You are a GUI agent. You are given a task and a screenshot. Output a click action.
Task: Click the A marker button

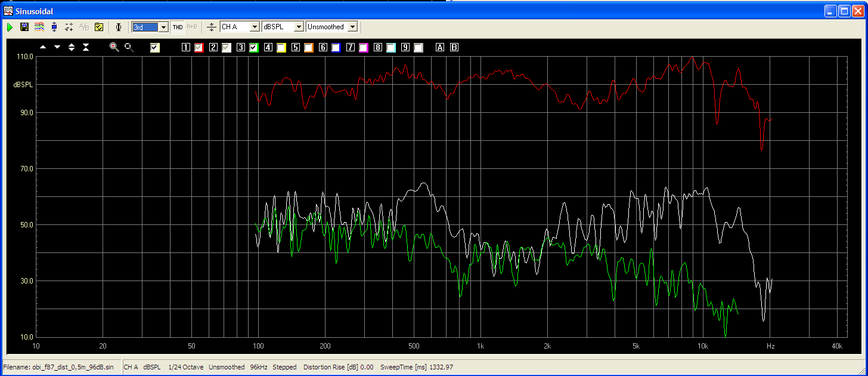pyautogui.click(x=440, y=47)
